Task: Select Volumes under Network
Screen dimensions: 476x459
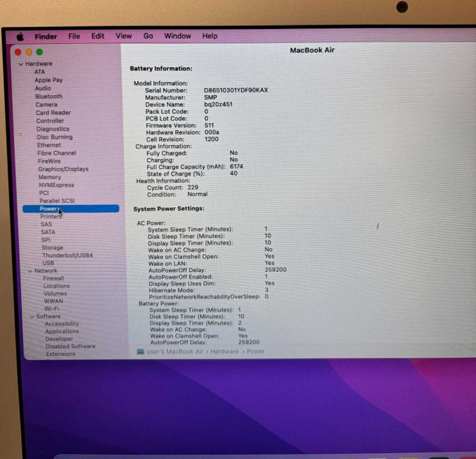Action: 55,294
